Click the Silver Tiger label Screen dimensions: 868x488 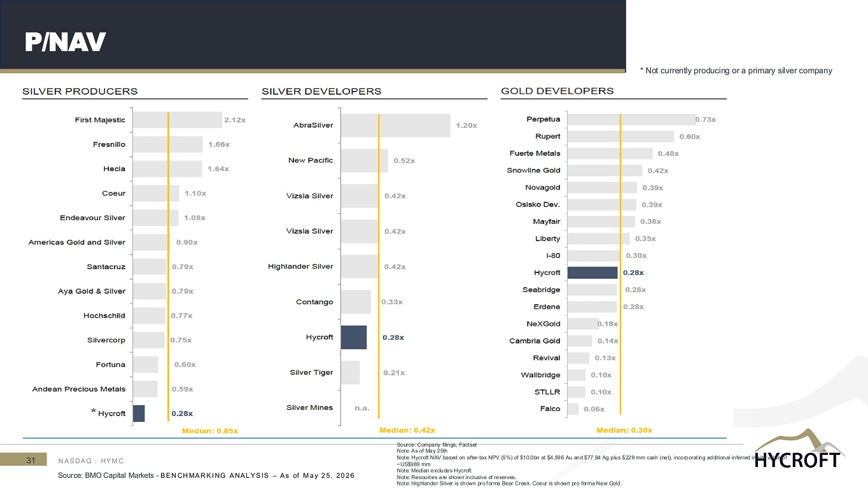[311, 372]
